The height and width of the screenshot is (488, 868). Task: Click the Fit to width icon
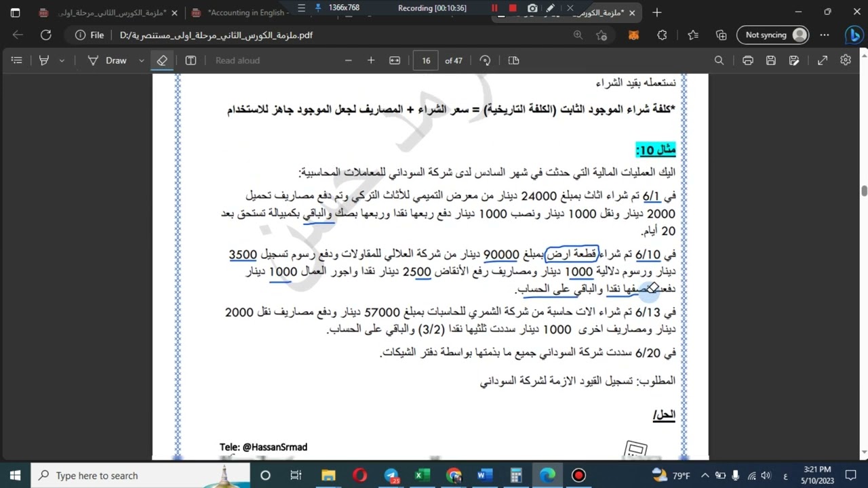395,60
